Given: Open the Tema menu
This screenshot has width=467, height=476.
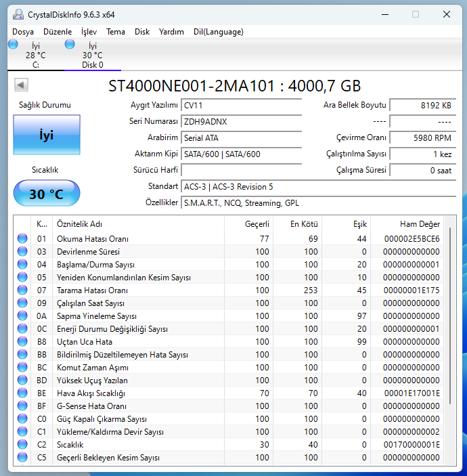Looking at the screenshot, I should coord(116,32).
